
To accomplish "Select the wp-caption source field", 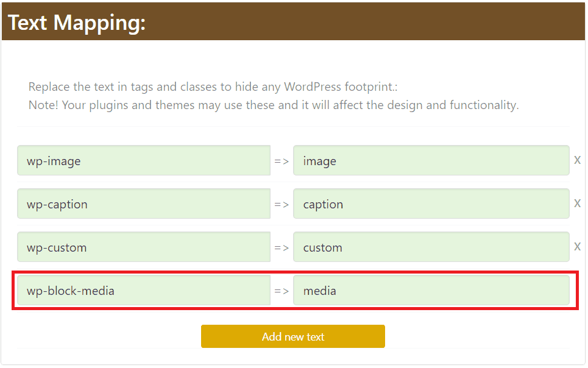I will [144, 203].
